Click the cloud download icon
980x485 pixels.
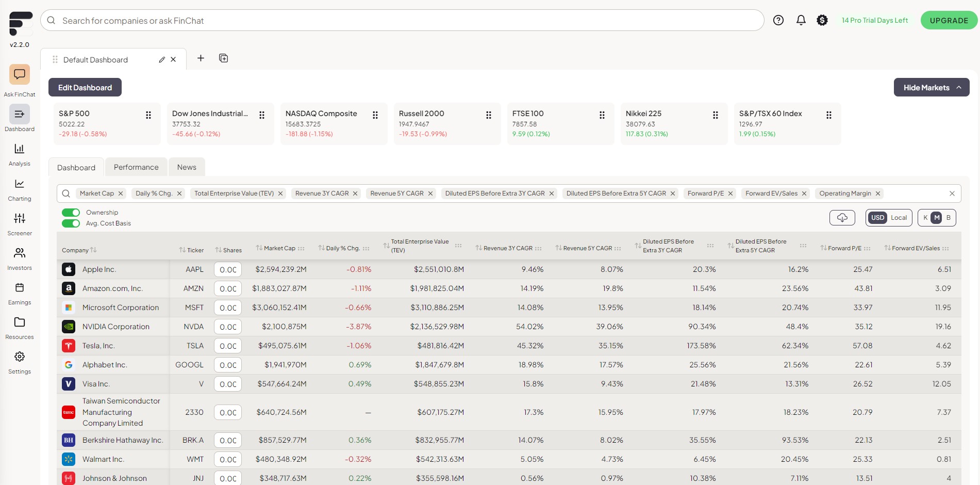(x=842, y=218)
